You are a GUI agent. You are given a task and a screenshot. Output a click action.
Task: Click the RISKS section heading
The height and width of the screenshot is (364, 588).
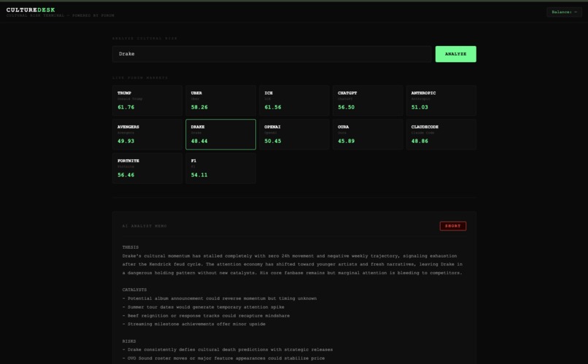tap(129, 341)
